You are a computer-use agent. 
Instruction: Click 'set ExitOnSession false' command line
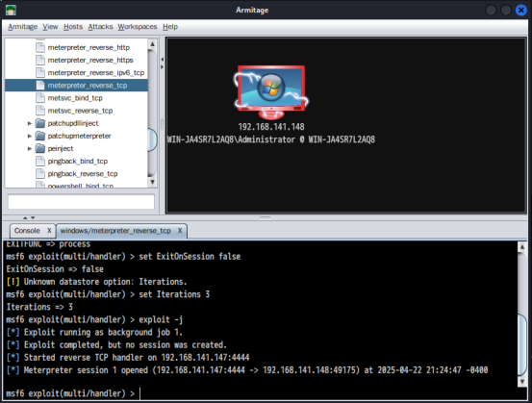pos(123,257)
